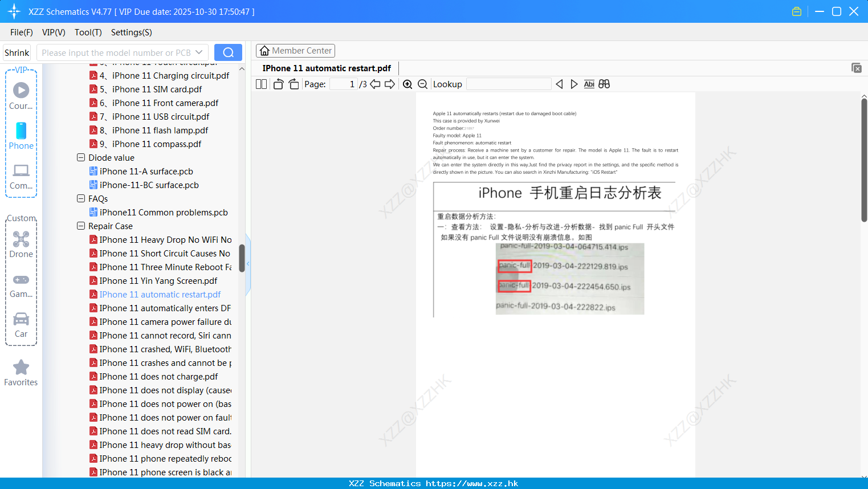The height and width of the screenshot is (489, 868).
Task: Click the yellow toolbox icon in title bar
Action: tap(797, 11)
